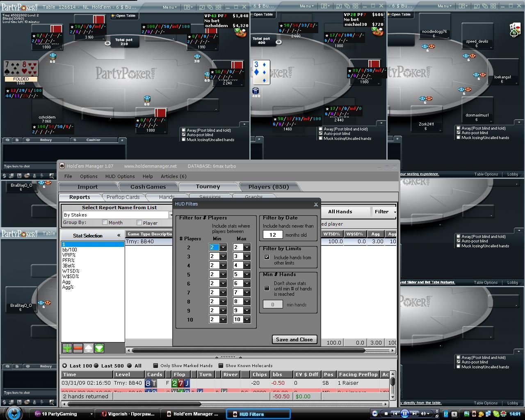The image size is (525, 420).
Task: Click the dollar icon in table toolbar
Action: [75, 140]
